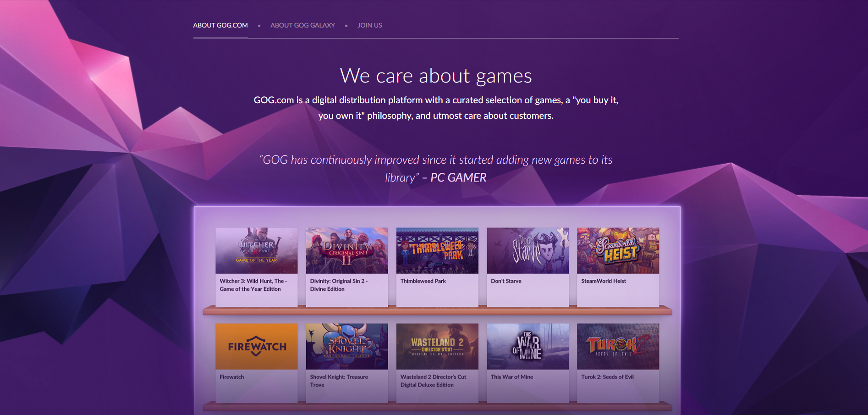Click the 'GOG.com is a digital distribution platform' paragraph
This screenshot has width=868, height=415.
436,108
